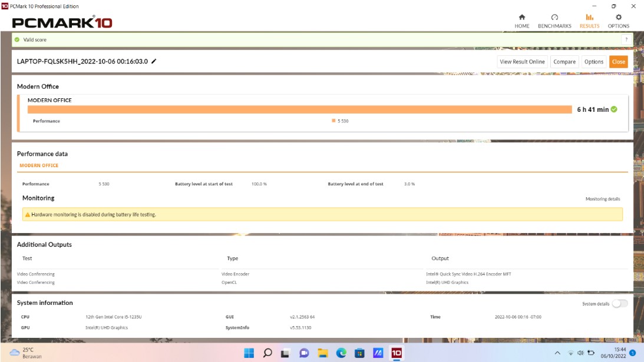Open the Benchmarks section
This screenshot has height=362, width=644.
coord(554,21)
